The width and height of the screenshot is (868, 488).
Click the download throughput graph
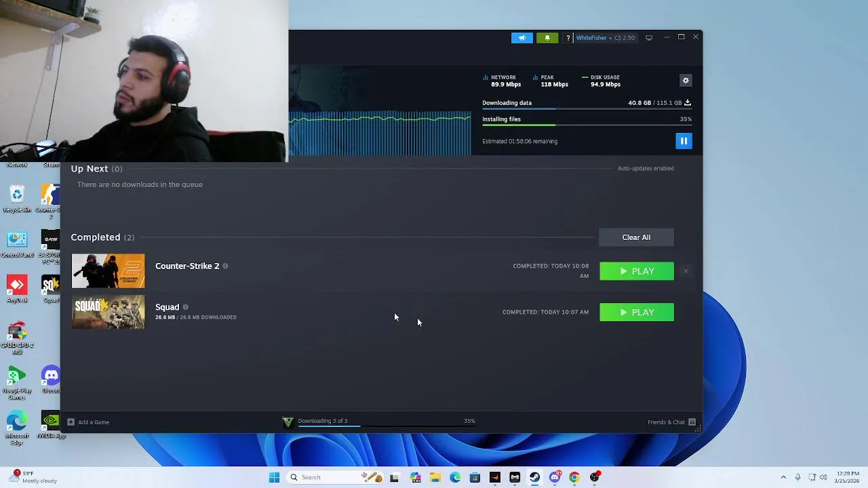click(x=380, y=133)
